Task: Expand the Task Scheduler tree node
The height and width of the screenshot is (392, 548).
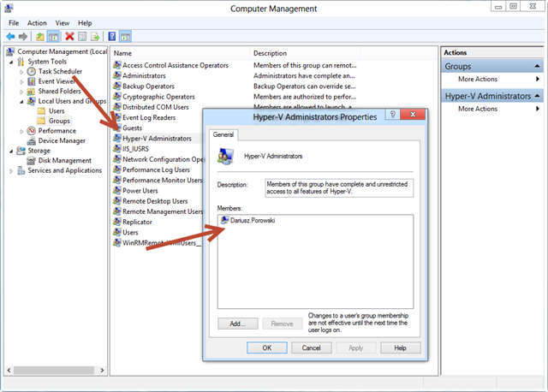Action: [21, 72]
